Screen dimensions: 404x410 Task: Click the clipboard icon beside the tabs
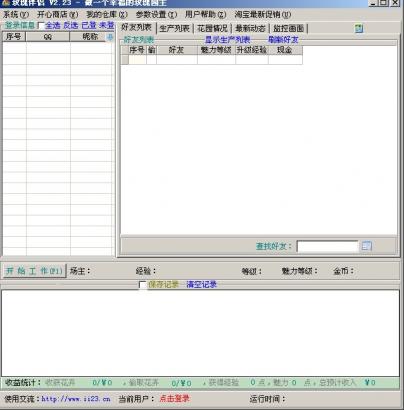tap(359, 28)
